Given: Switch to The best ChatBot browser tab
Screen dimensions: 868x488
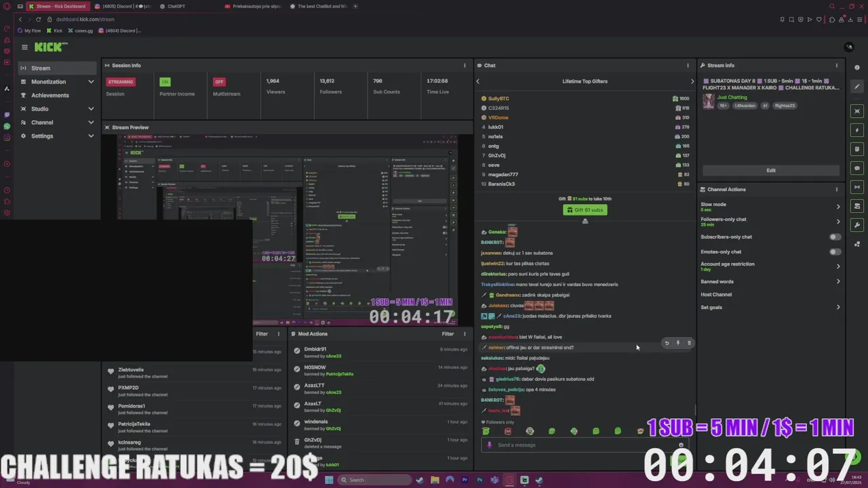Looking at the screenshot, I should pos(319,6).
